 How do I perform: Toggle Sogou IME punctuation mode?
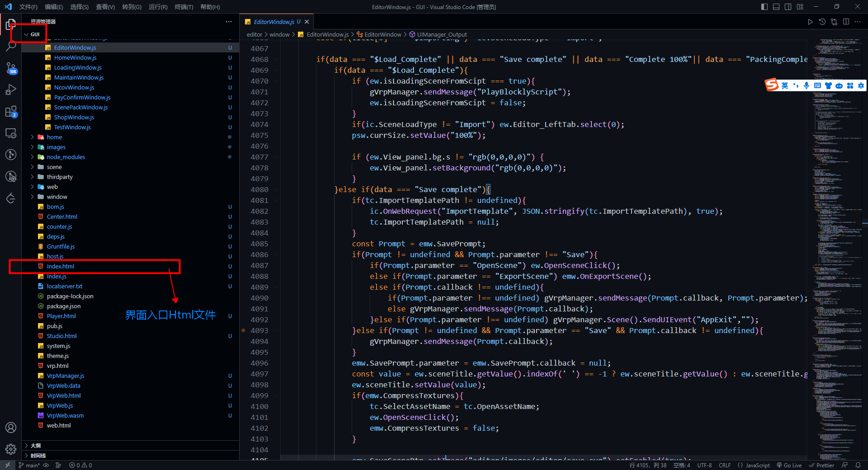point(796,85)
